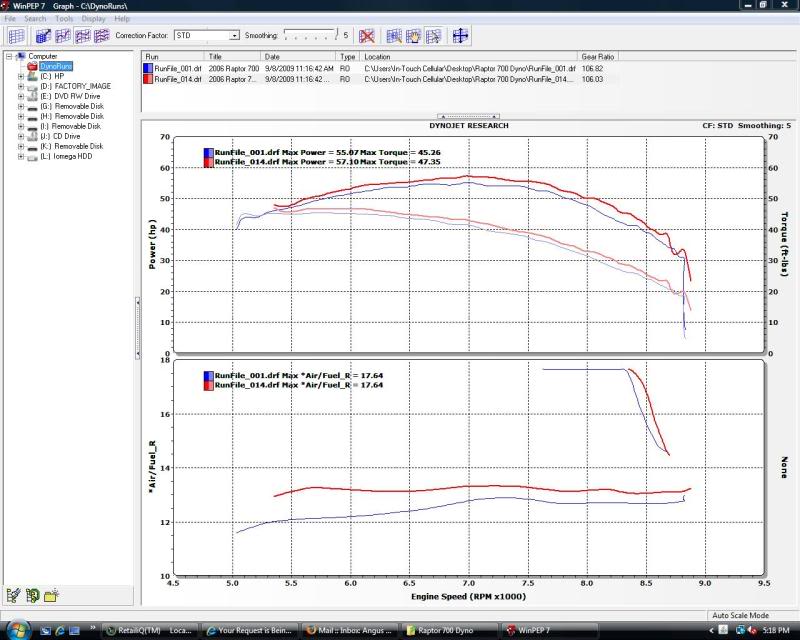Open the Correction Factor dropdown
This screenshot has height=640, width=800.
[234, 35]
